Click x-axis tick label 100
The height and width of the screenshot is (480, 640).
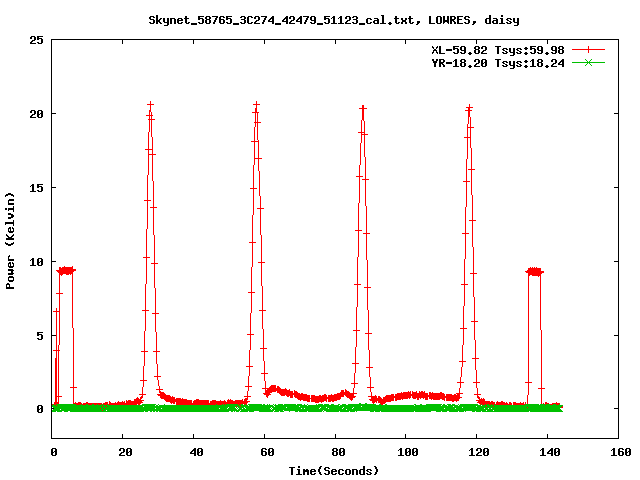pos(408,452)
